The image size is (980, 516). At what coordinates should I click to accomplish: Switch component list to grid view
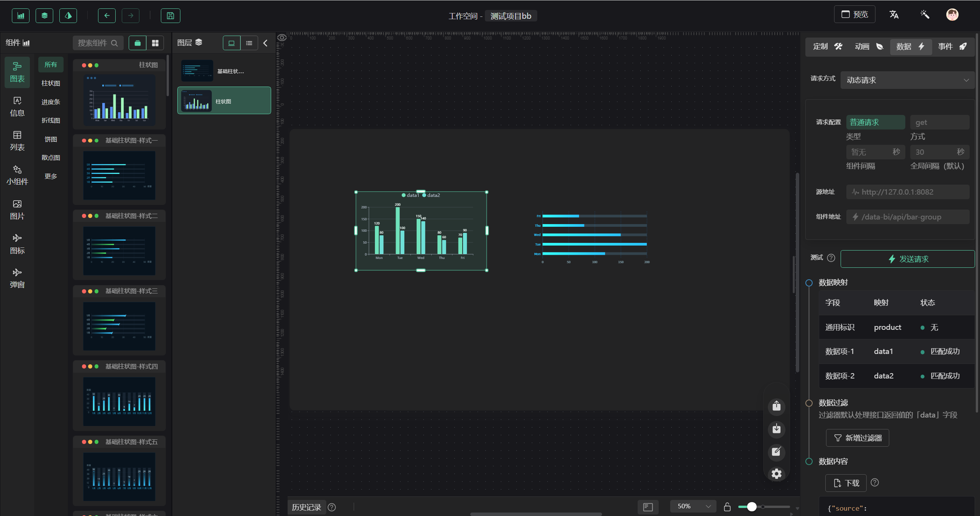click(x=155, y=43)
